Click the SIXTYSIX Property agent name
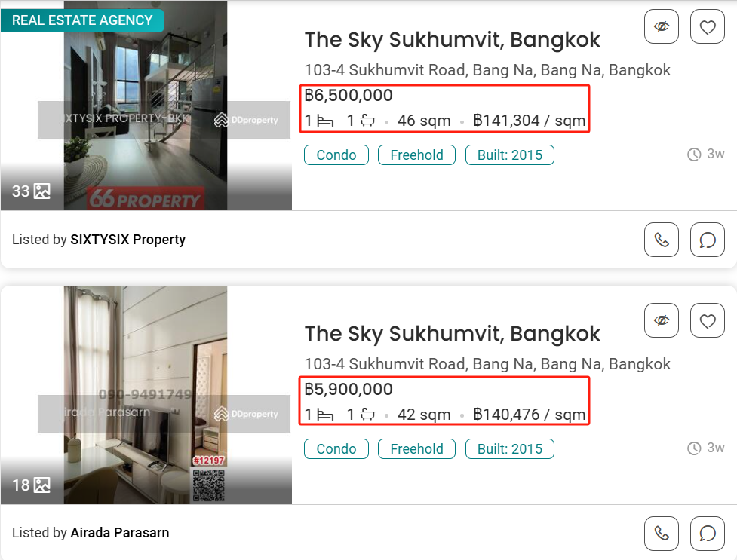Image resolution: width=737 pixels, height=560 pixels. point(127,240)
